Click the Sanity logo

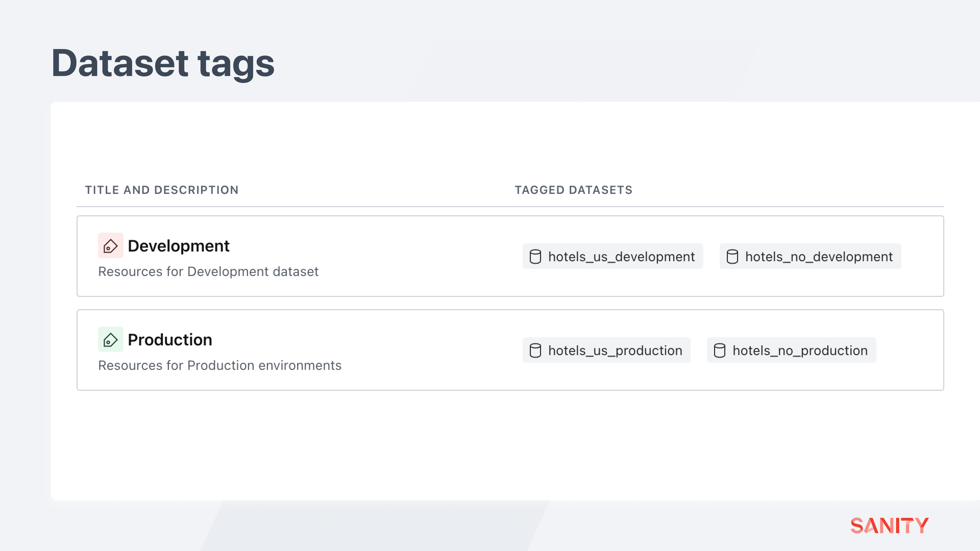[889, 525]
